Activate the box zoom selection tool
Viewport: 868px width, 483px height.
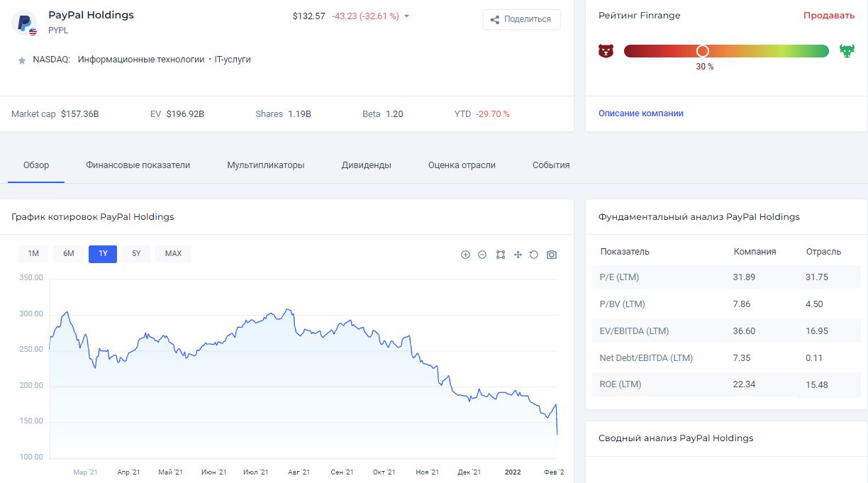pyautogui.click(x=501, y=255)
